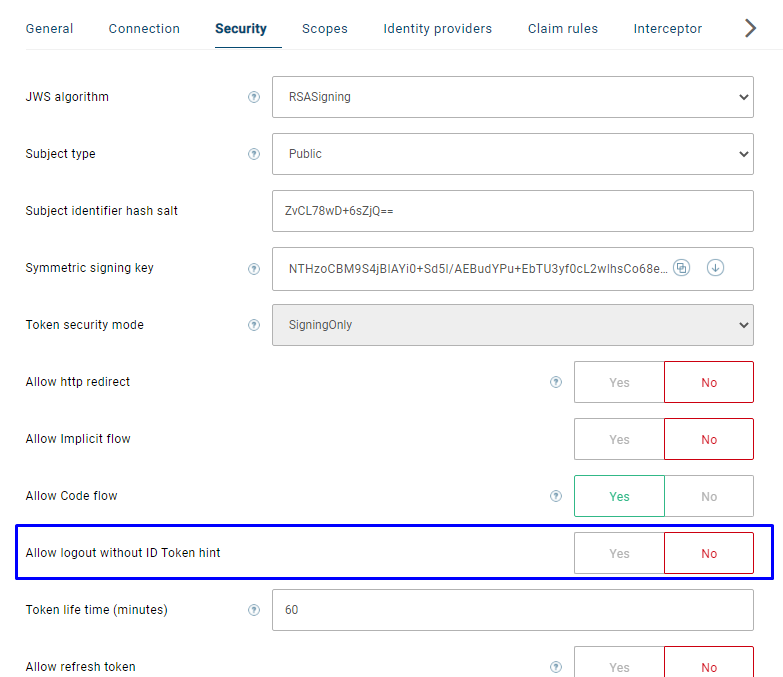Disable Allow Code flow with No
The height and width of the screenshot is (677, 783).
coord(709,496)
